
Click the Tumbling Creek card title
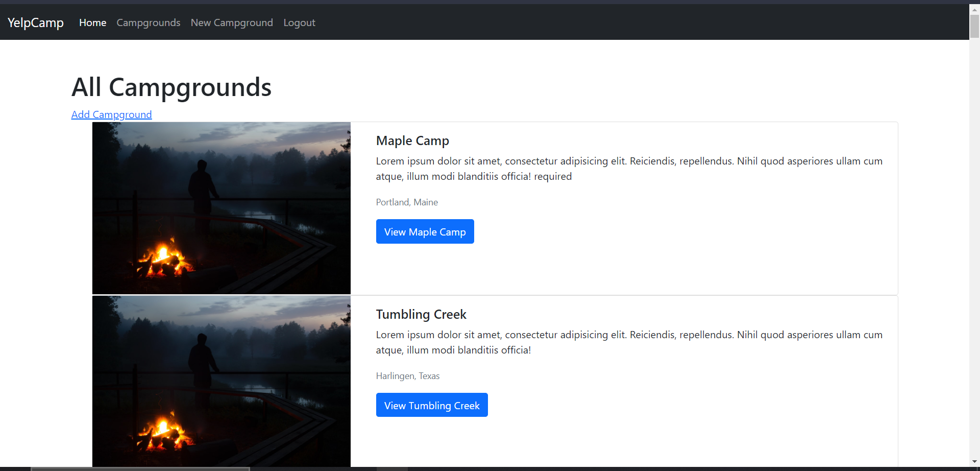421,314
